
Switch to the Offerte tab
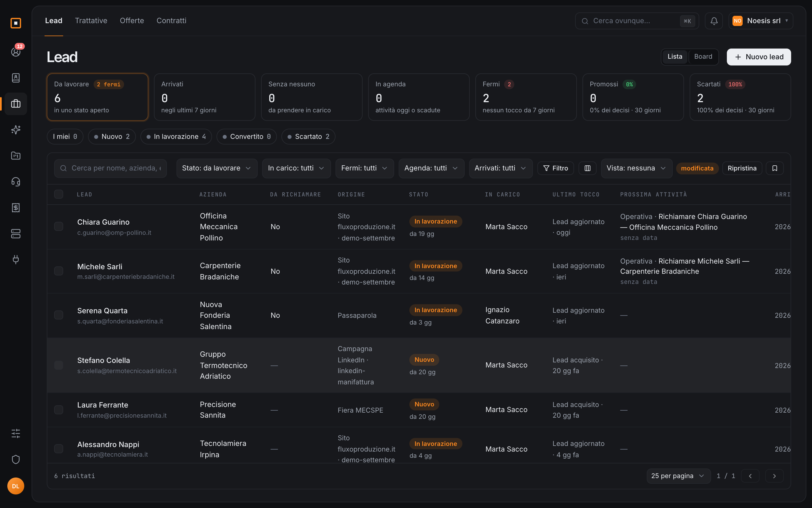[x=132, y=21]
